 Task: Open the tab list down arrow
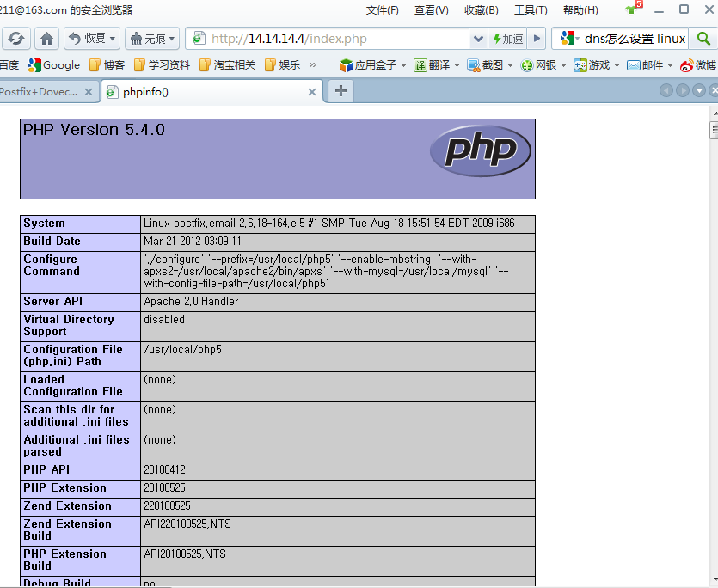tap(699, 90)
